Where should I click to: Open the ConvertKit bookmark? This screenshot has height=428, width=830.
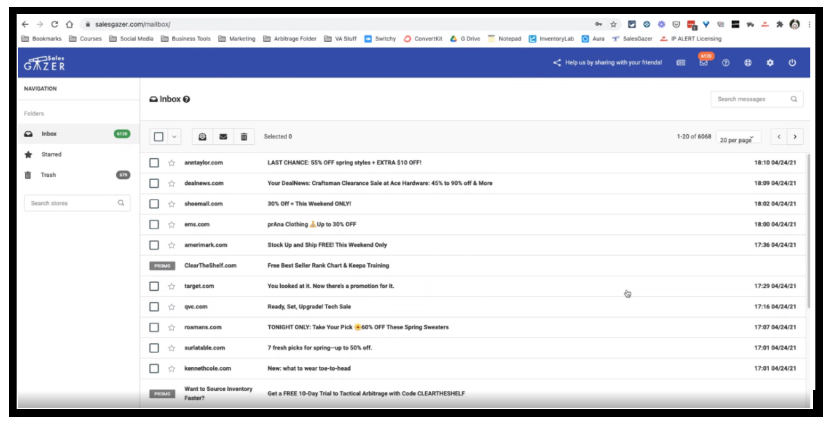tap(423, 39)
